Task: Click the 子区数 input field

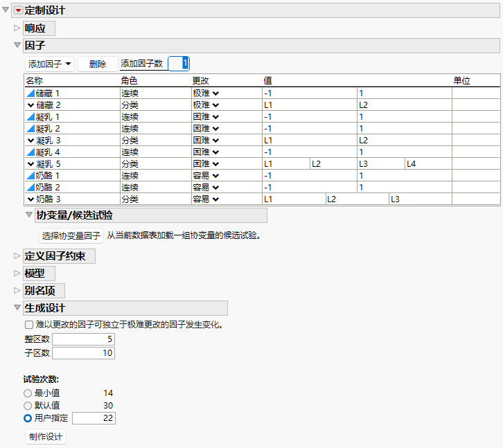Action: pyautogui.click(x=83, y=353)
